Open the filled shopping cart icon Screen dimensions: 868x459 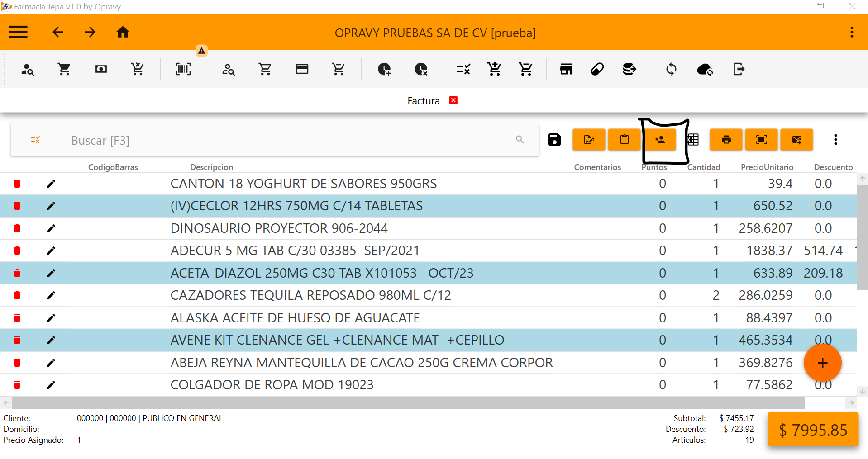tap(64, 69)
